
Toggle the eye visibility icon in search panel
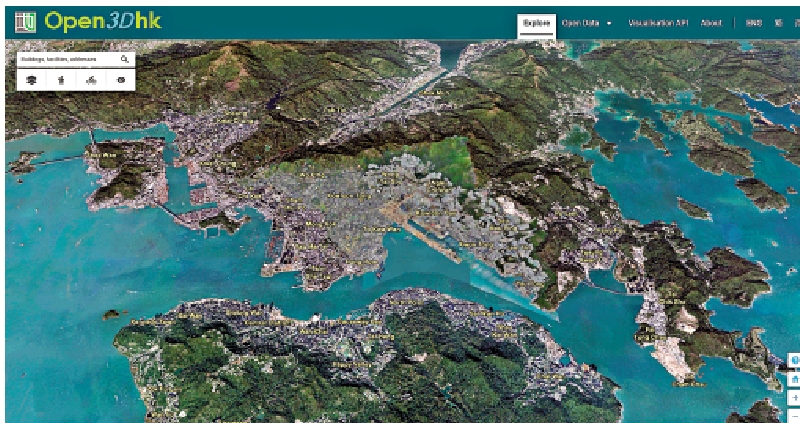121,80
